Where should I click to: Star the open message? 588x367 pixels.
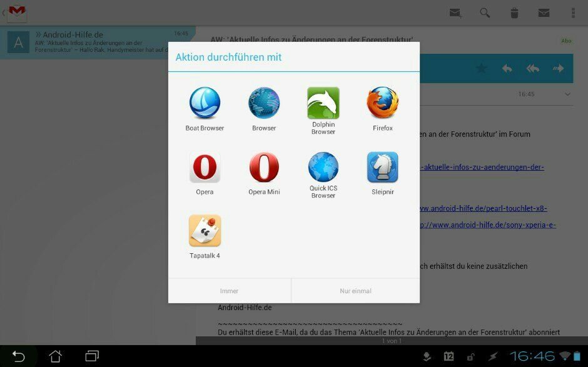click(481, 68)
